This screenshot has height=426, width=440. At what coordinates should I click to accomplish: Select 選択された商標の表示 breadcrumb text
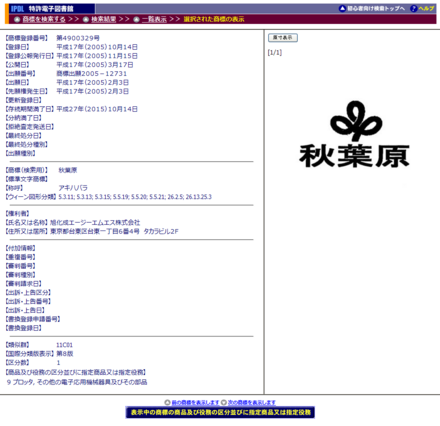(214, 19)
